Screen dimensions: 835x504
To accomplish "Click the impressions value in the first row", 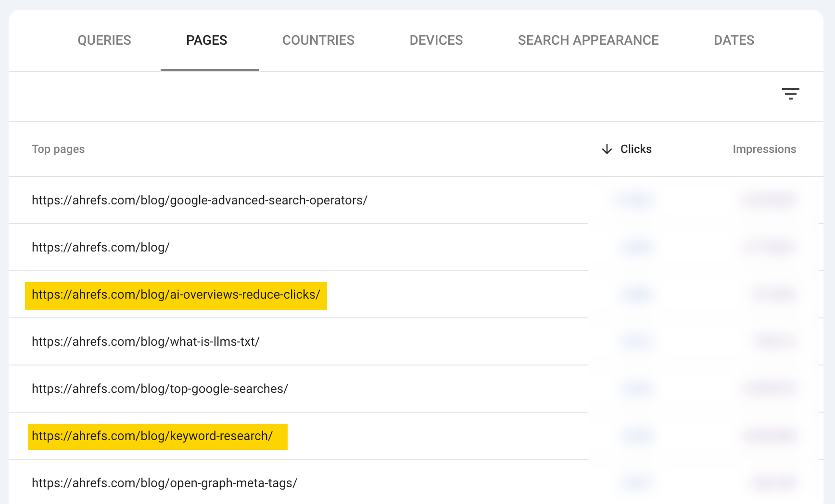I will (770, 200).
